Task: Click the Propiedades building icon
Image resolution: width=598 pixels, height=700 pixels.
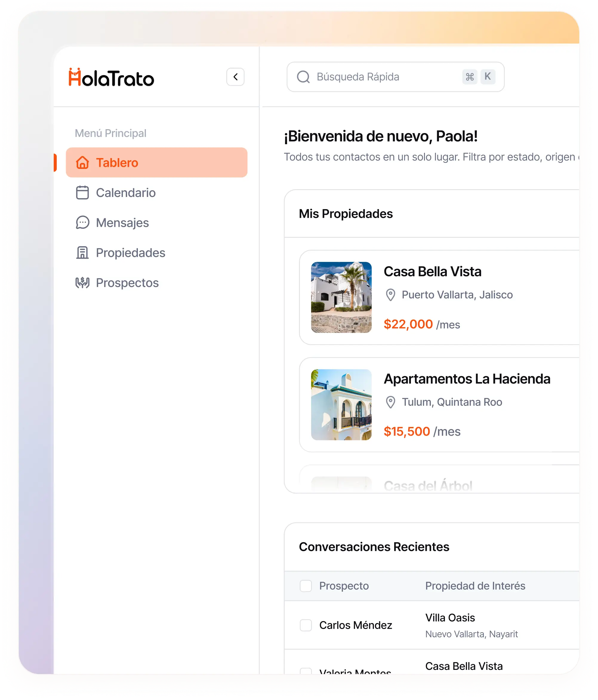Action: pyautogui.click(x=82, y=253)
